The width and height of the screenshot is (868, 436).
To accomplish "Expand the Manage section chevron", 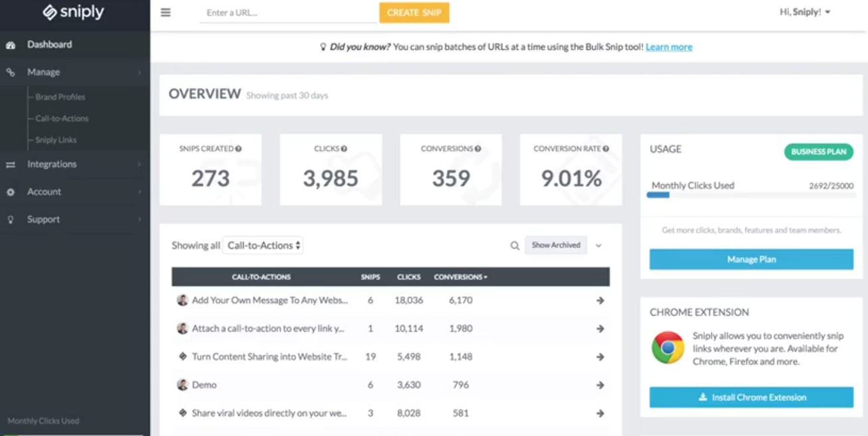I will coord(140,72).
